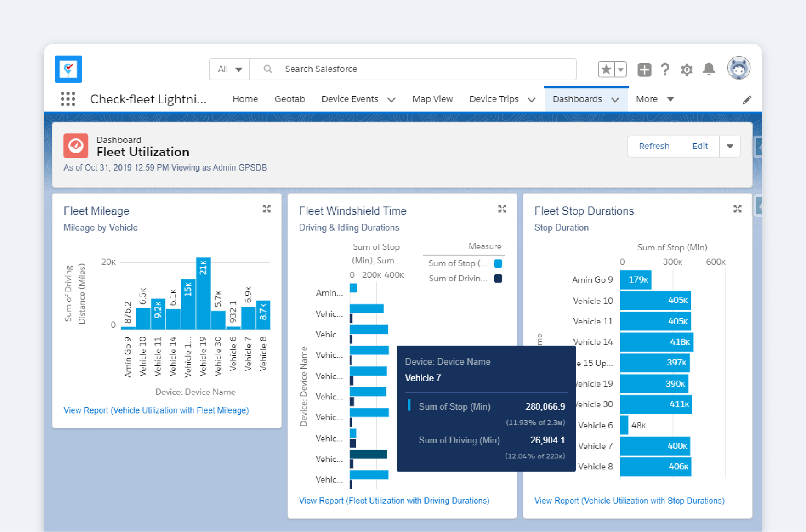View notifications via the bell icon
The width and height of the screenshot is (806, 532).
coord(709,69)
